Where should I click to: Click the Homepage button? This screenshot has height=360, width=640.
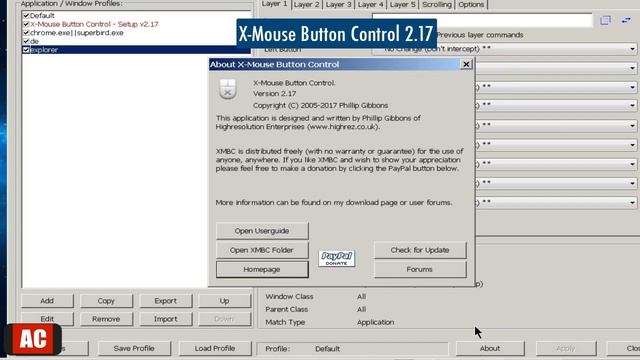[x=262, y=269]
